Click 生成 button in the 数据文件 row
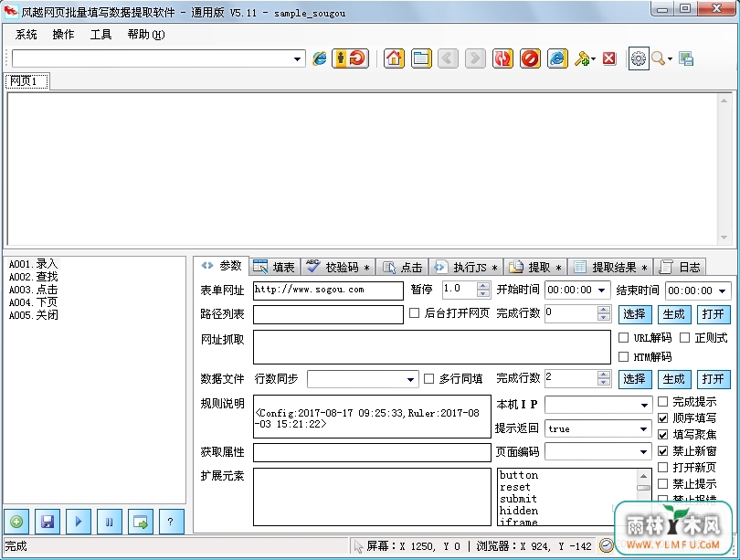 674,379
